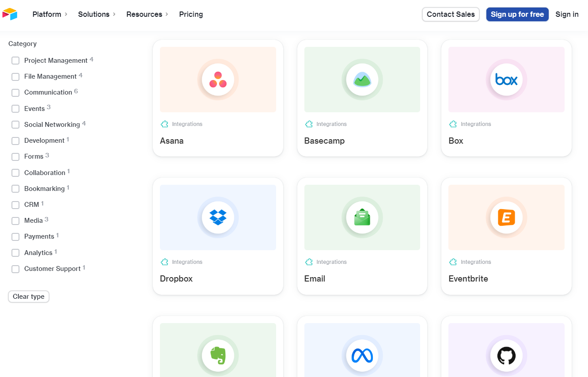This screenshot has height=377, width=588.
Task: Open the Basecamp mountain logo icon
Action: click(362, 80)
